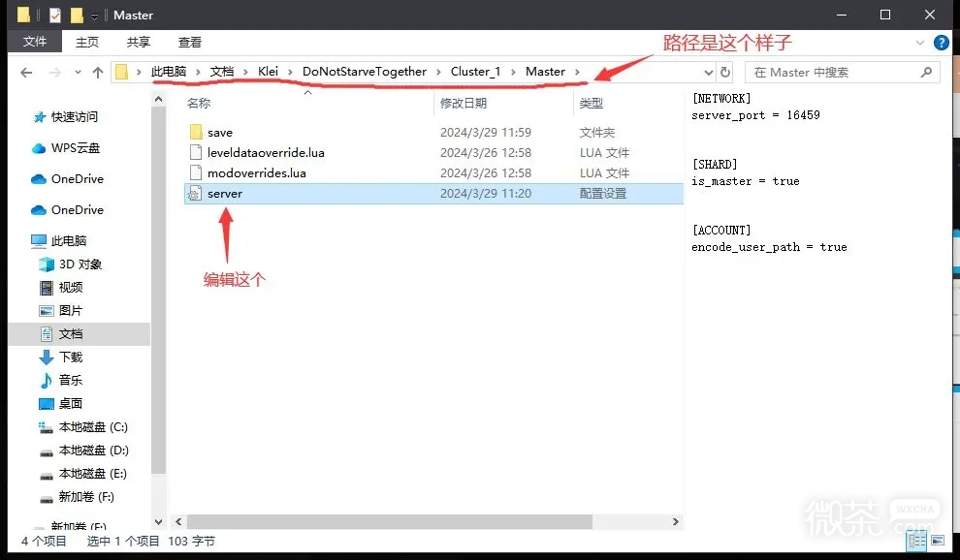Click the Refresh button beside address bar

pos(725,73)
